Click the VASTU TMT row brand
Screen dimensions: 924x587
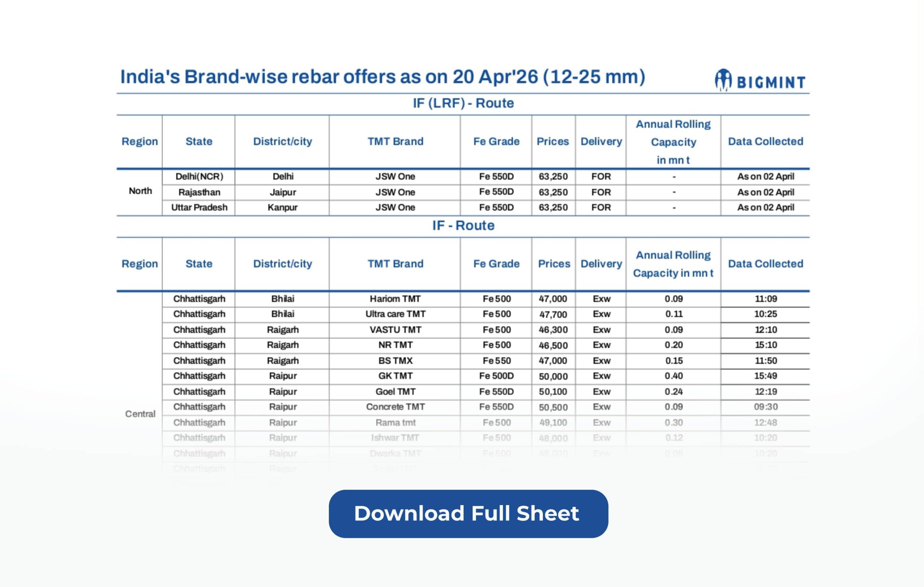click(x=395, y=330)
